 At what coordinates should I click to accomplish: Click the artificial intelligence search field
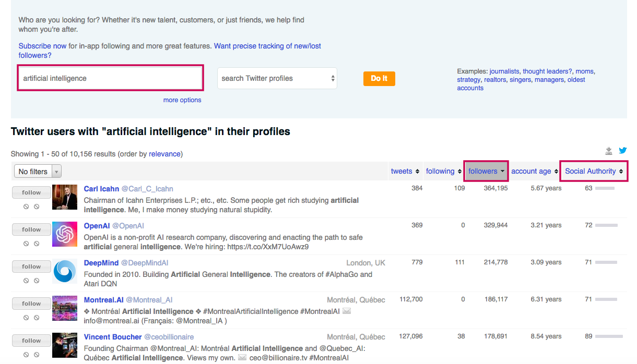tap(110, 77)
